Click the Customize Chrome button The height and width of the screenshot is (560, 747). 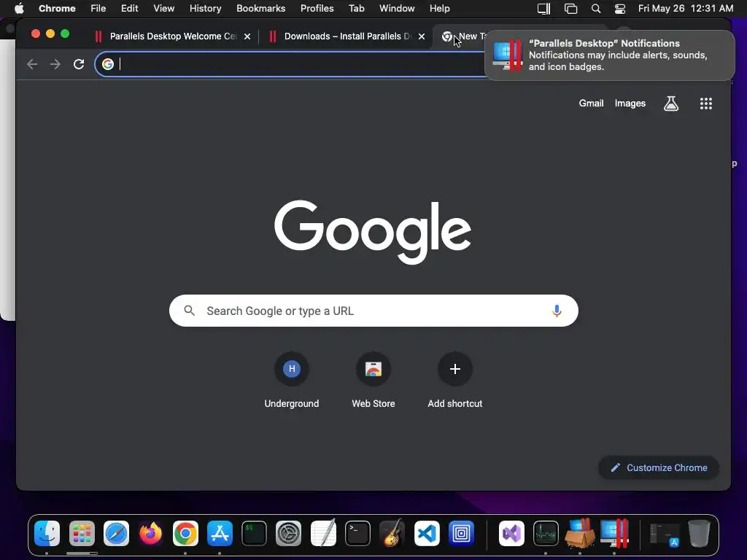click(x=659, y=467)
